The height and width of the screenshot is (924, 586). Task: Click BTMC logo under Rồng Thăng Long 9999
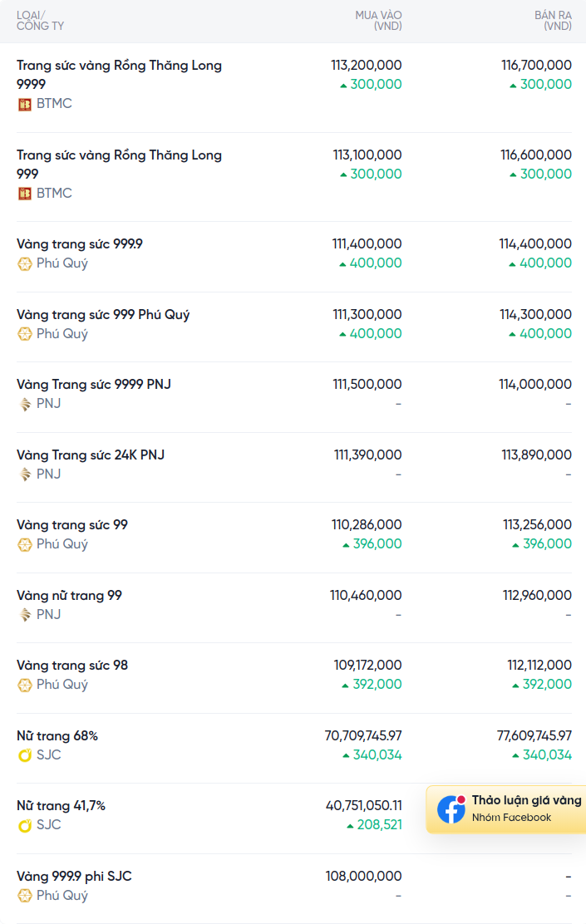[x=25, y=104]
